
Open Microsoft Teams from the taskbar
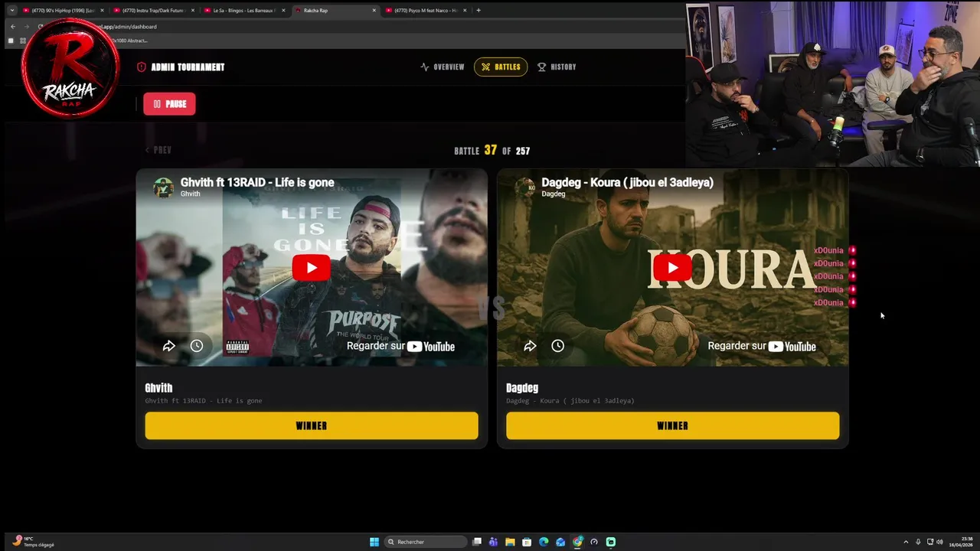[493, 542]
